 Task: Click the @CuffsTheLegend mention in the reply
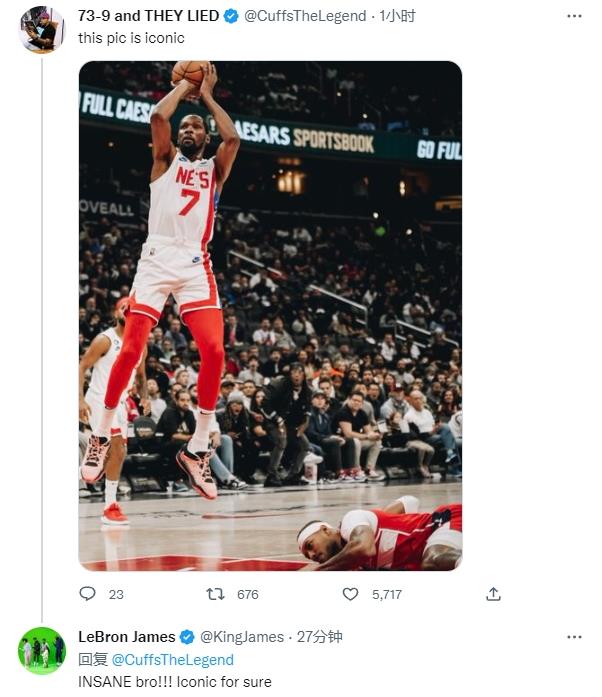(172, 660)
